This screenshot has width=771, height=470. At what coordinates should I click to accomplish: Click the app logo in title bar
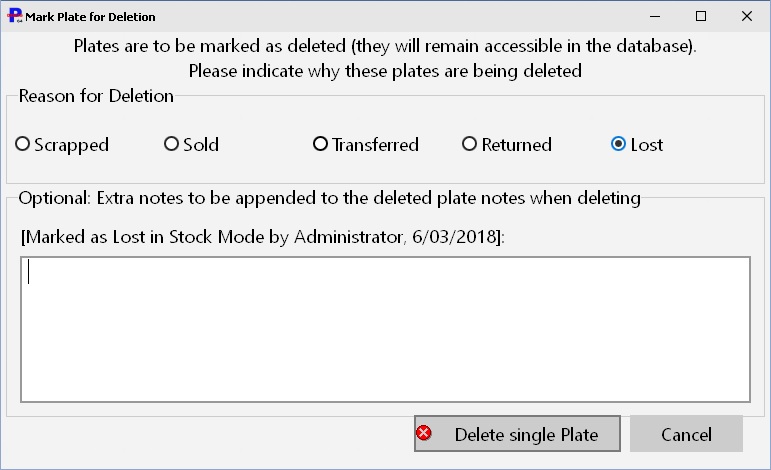point(15,16)
